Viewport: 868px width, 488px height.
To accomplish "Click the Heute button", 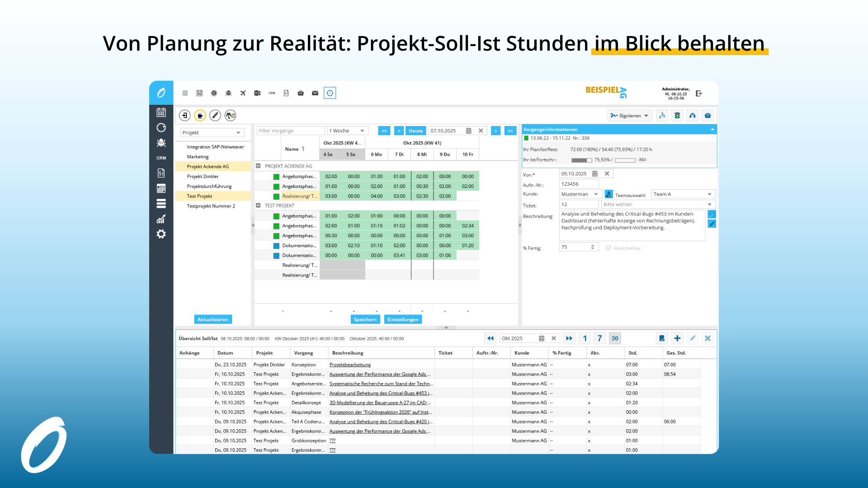I will (415, 131).
